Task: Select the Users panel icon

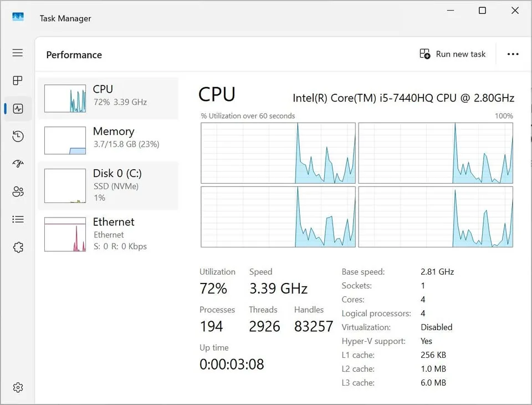Action: (17, 191)
